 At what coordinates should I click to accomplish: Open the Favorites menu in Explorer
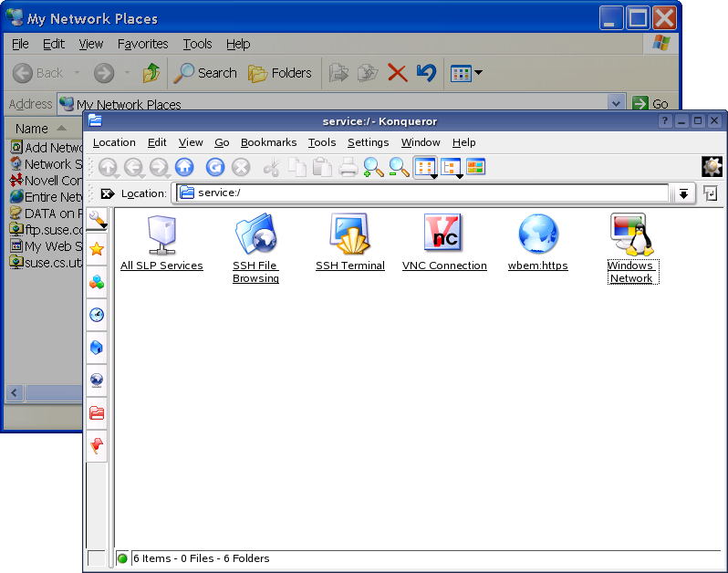click(142, 44)
